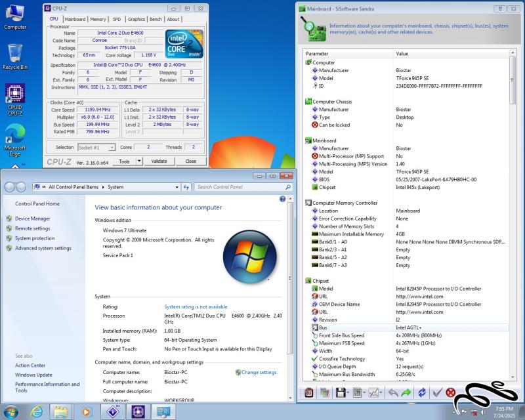The height and width of the screenshot is (420, 525).
Task: Switch to the Graphics tab in CPU-Z
Action: 136,20
